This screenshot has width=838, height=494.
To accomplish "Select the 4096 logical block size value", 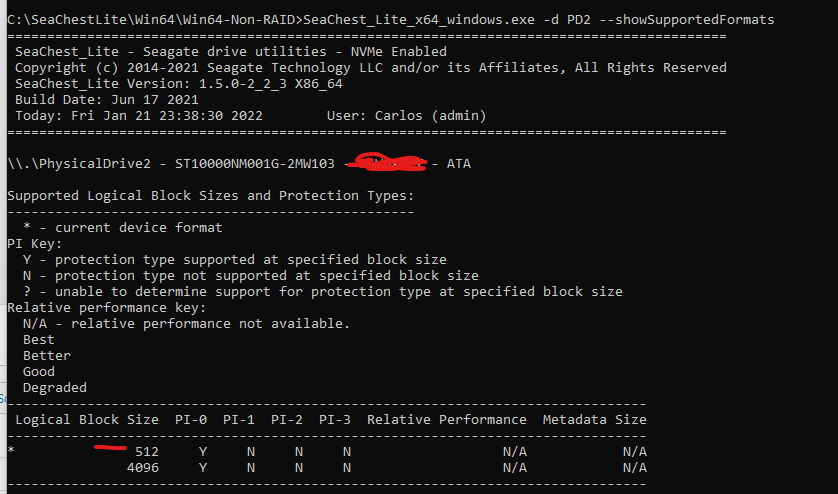I will [x=143, y=468].
